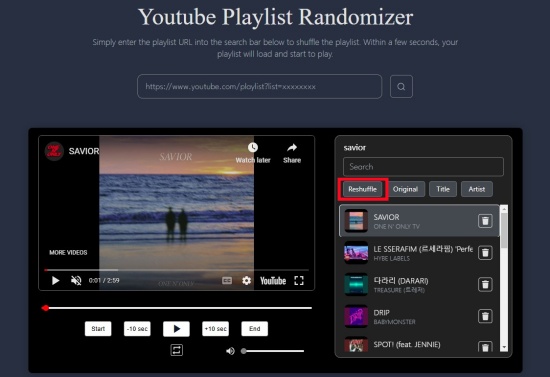Remove the DARARI track via trash icon
Screen dimensions: 550x377
[485, 284]
